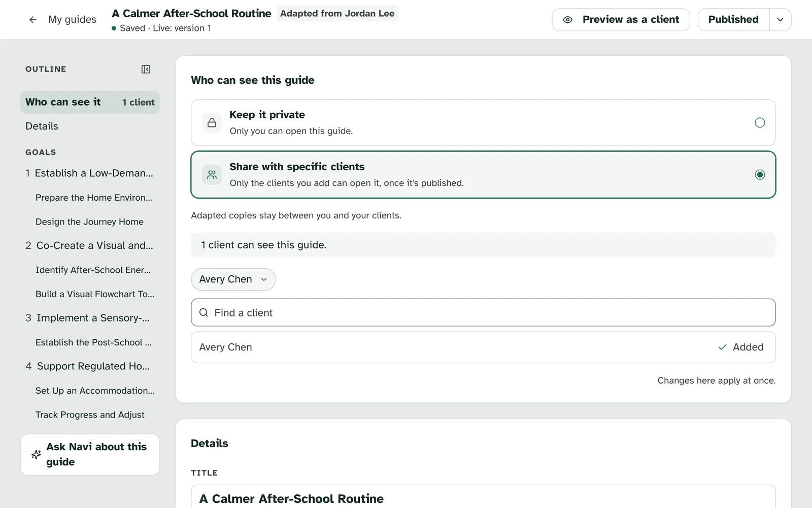Viewport: 812px width, 508px height.
Task: Select the Keep it private radio button
Action: pos(760,122)
